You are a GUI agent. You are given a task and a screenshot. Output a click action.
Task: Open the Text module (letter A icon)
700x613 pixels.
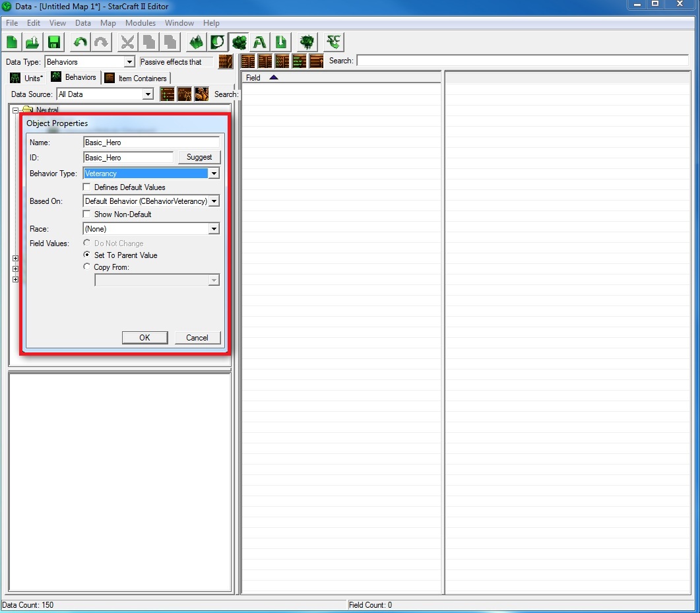click(x=260, y=42)
